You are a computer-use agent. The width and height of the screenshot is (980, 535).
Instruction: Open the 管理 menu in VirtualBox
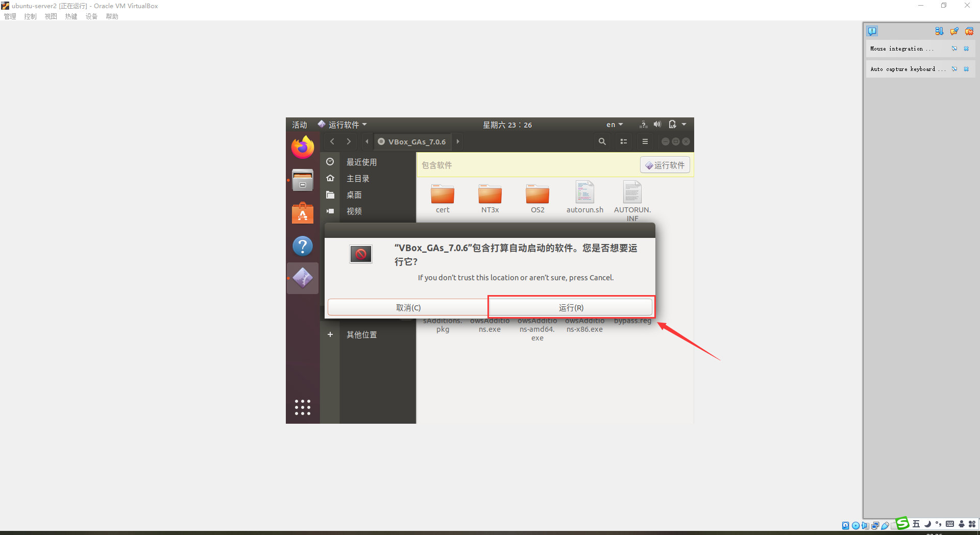10,16
